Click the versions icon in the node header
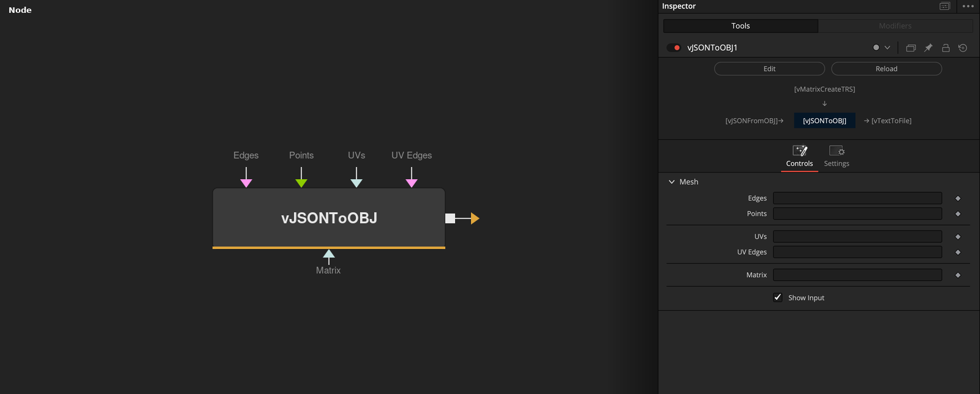 [911, 48]
